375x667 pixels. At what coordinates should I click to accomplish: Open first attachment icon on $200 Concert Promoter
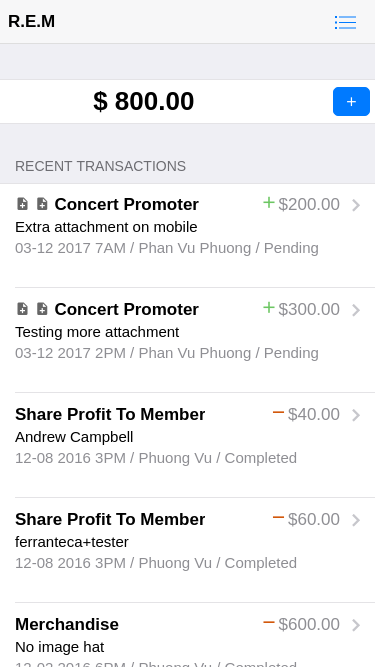pyautogui.click(x=22, y=204)
